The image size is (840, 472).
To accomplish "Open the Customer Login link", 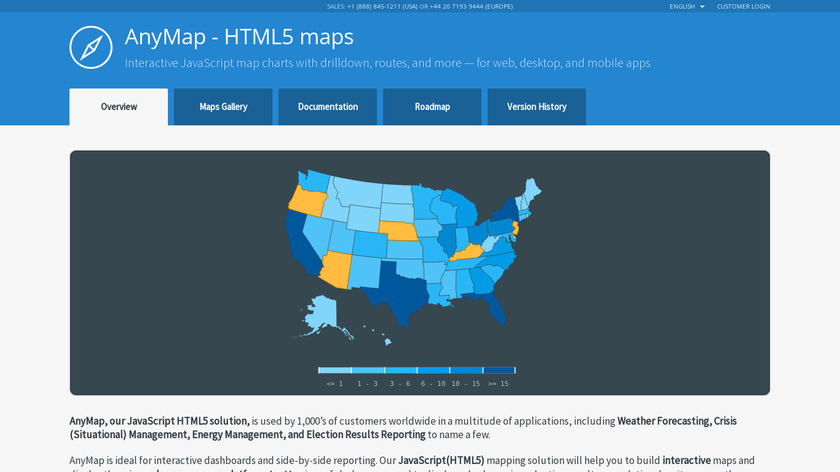I will click(x=743, y=6).
